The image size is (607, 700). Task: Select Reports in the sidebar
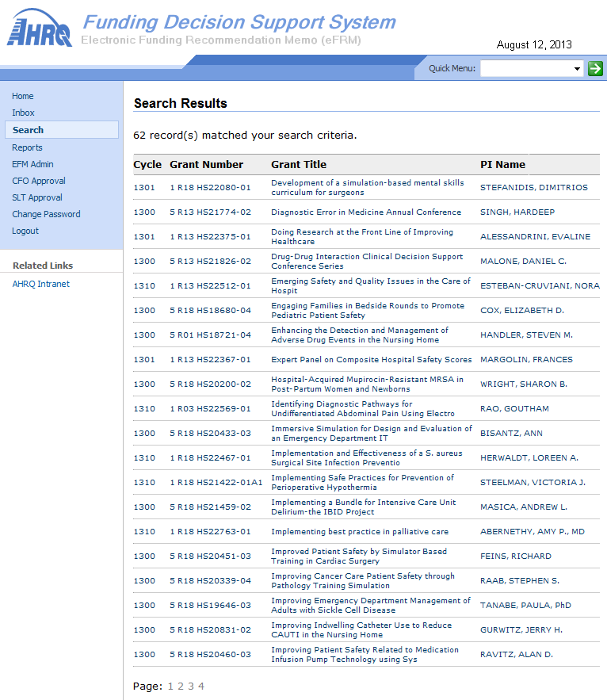(x=27, y=147)
